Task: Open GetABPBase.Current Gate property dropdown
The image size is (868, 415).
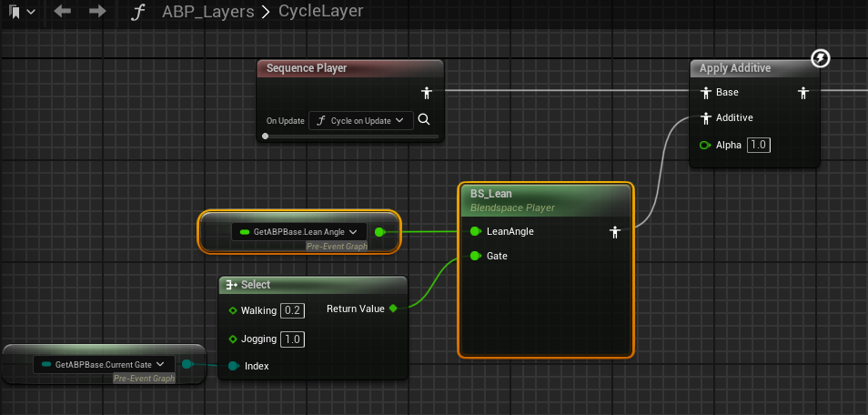Action: (x=104, y=365)
